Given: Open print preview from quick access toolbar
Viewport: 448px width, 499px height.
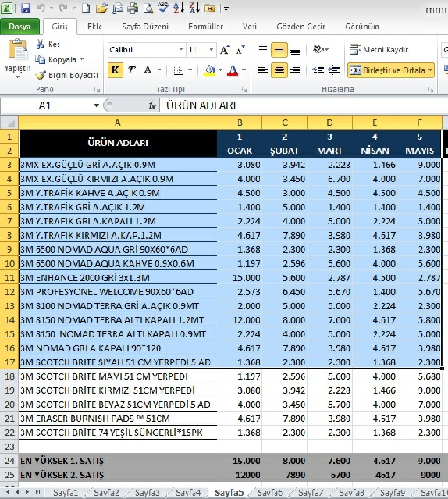Looking at the screenshot, I should [x=148, y=8].
